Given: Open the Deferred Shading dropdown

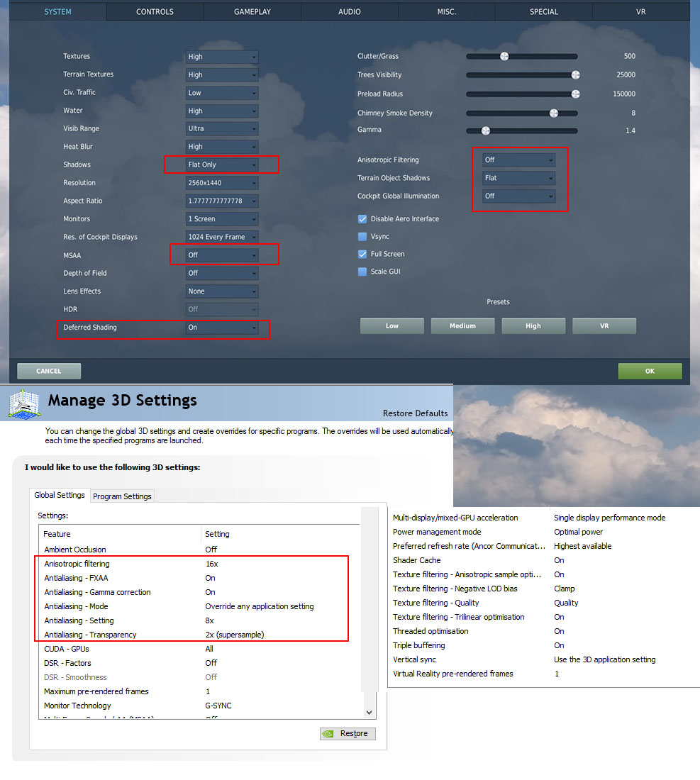Looking at the screenshot, I should [x=222, y=328].
